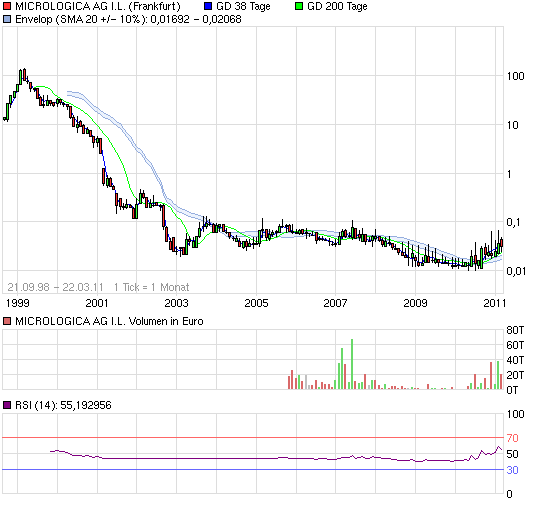The image size is (545, 515).
Task: Click the purple RSI (14) legend swatch
Action: (7, 405)
